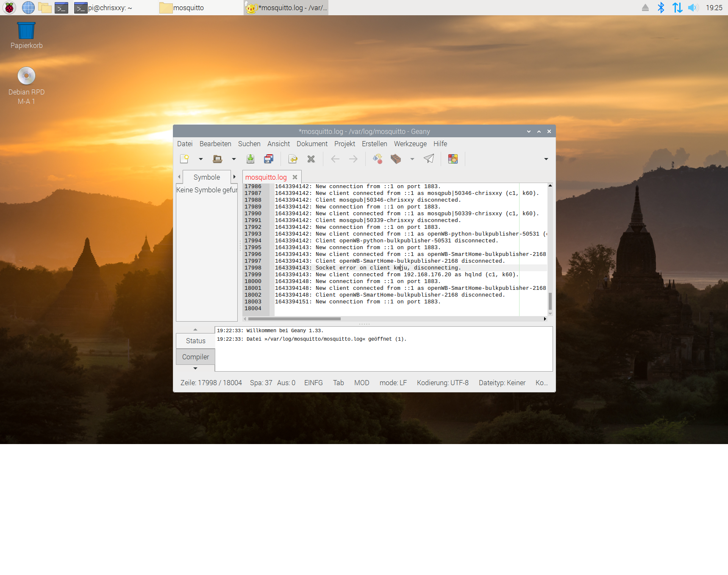Open the Suchen menu
The height and width of the screenshot is (575, 728).
coord(249,144)
